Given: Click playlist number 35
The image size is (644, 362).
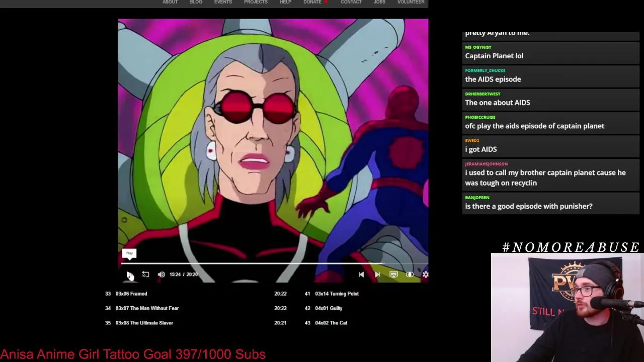Looking at the screenshot, I should tap(108, 323).
